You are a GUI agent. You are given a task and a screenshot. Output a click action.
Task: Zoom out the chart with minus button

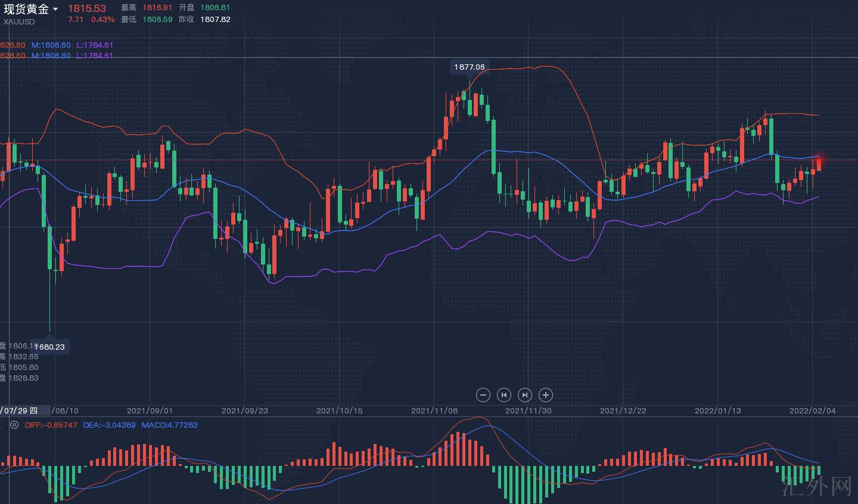483,394
